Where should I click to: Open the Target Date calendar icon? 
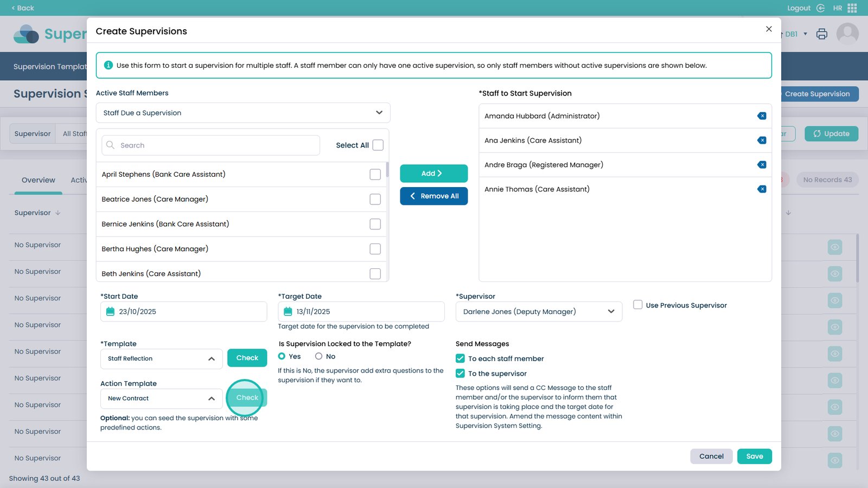[x=288, y=312]
